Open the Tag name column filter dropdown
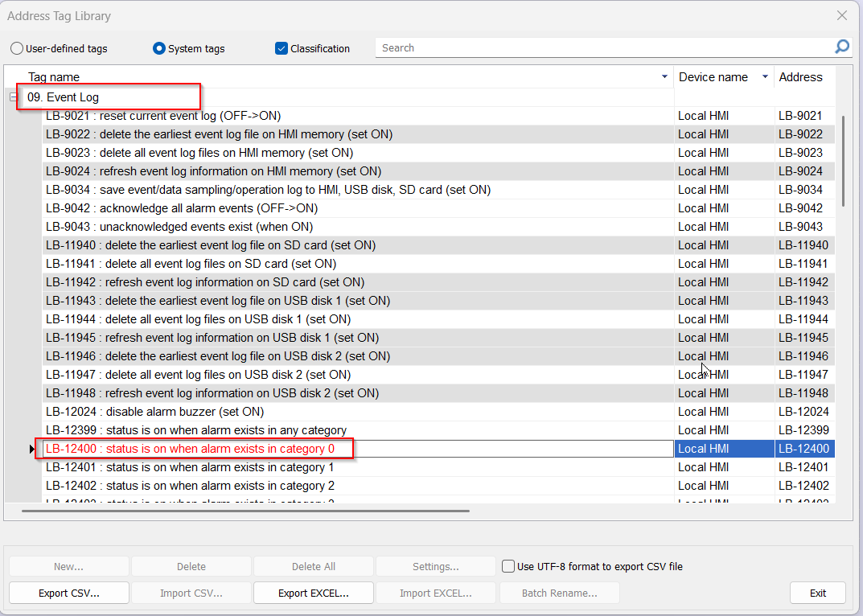Viewport: 863px width, 616px height. pos(664,77)
